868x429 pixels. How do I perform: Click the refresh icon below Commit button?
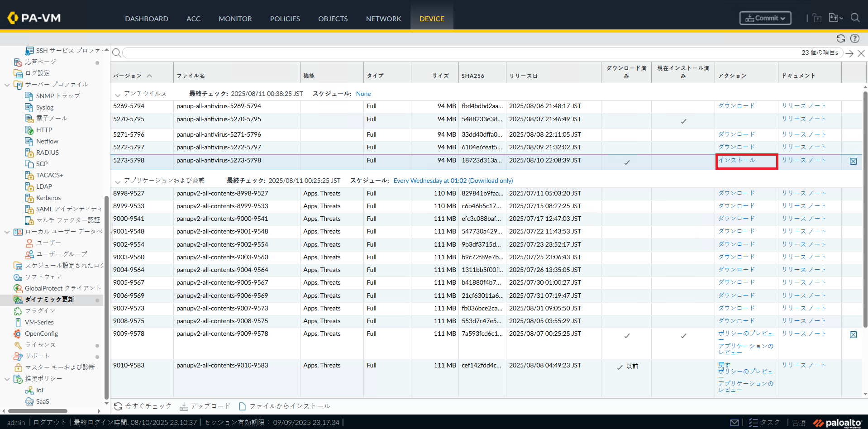click(x=840, y=38)
